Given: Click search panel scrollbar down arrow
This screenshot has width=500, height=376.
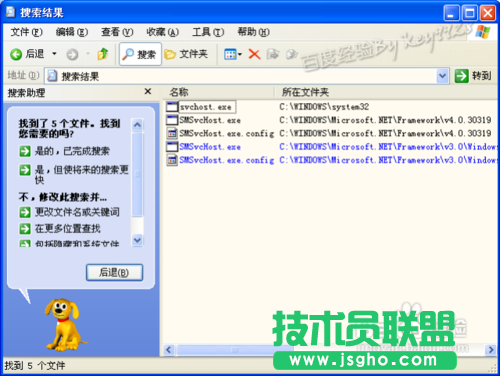Looking at the screenshot, I should pos(137,240).
